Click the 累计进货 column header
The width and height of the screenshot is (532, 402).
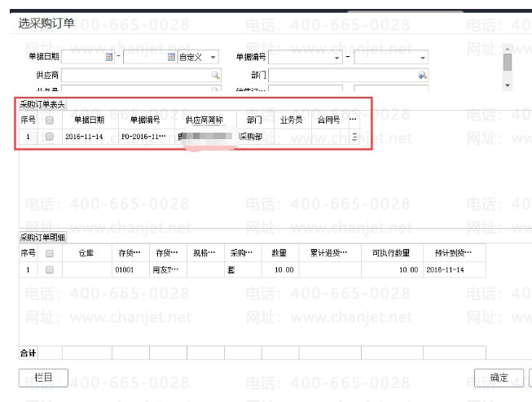329,253
